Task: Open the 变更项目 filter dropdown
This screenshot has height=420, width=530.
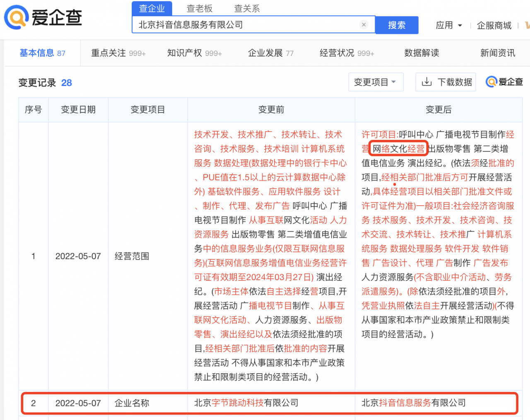Action: click(x=376, y=82)
